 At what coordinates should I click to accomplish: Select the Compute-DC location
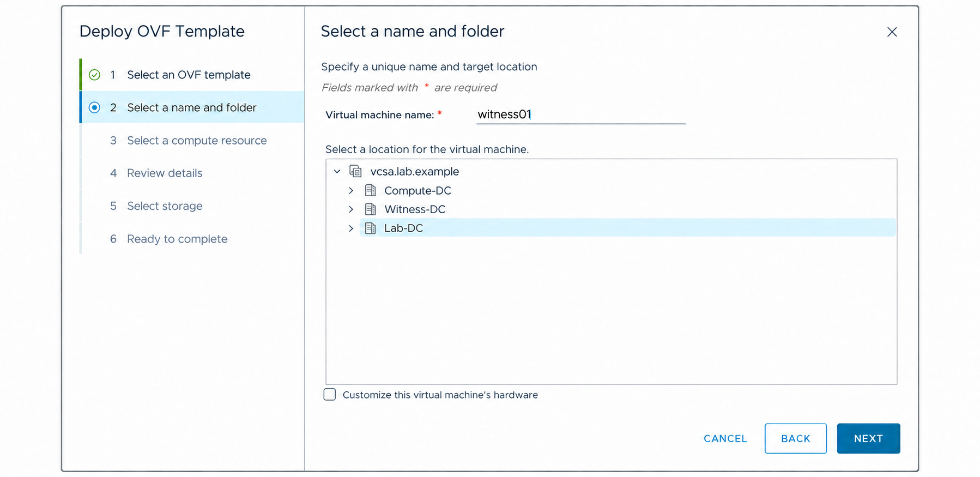(x=418, y=190)
